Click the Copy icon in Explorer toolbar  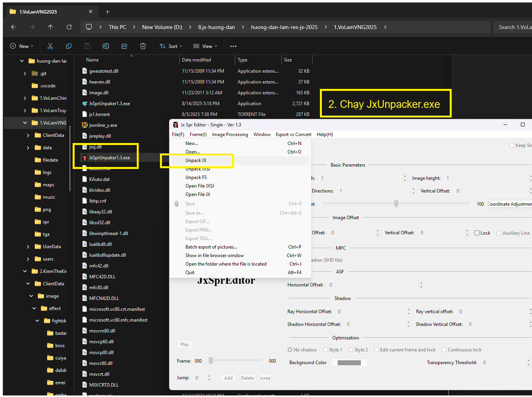tap(69, 46)
